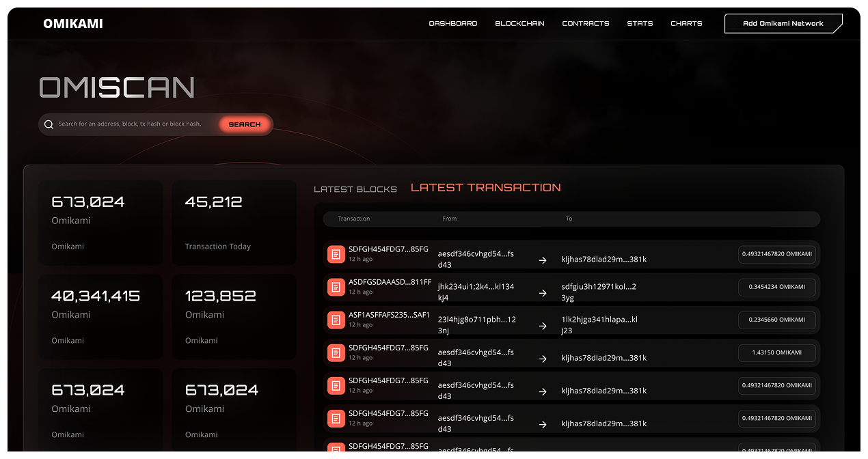Click arrow icon in first transaction row
868x459 pixels.
[x=543, y=260]
